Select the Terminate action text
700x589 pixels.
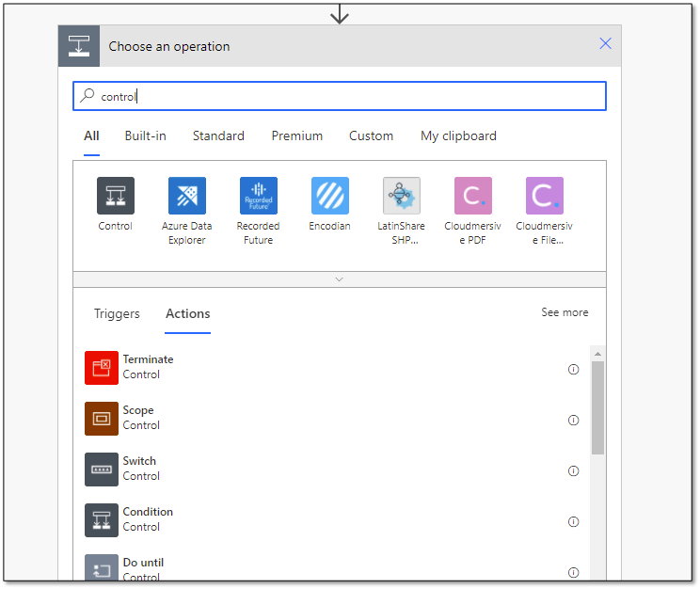(x=149, y=359)
